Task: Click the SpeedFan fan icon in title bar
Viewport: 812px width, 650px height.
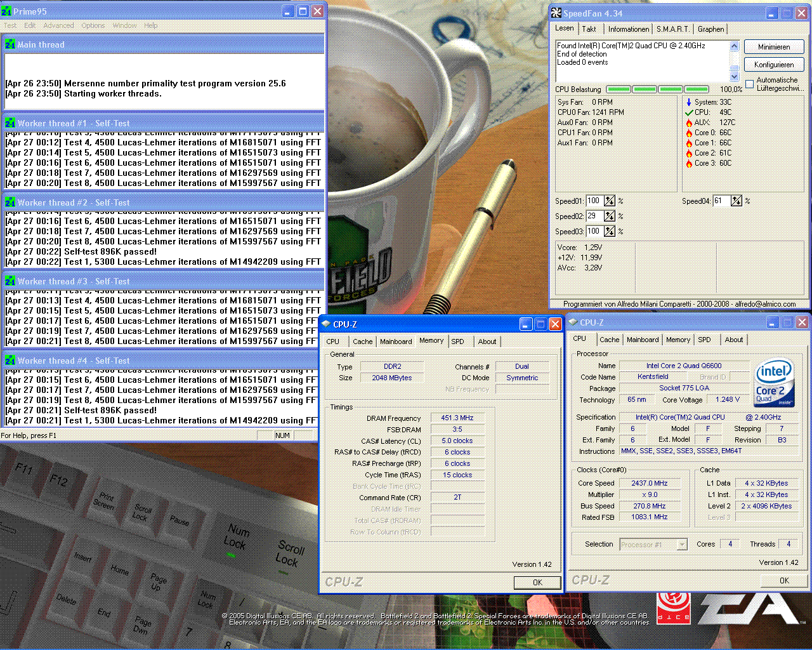Action: pos(556,13)
